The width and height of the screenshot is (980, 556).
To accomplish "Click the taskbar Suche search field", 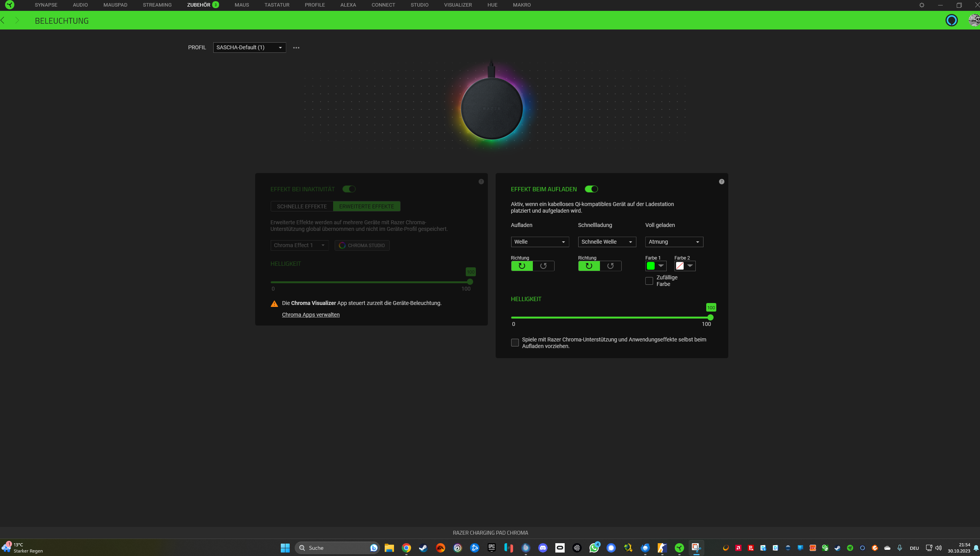I will coord(337,548).
